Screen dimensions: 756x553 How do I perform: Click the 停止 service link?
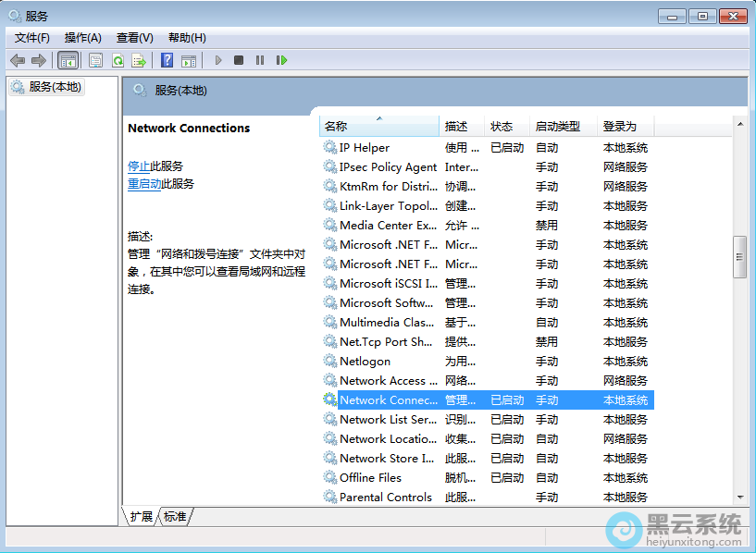click(x=139, y=166)
